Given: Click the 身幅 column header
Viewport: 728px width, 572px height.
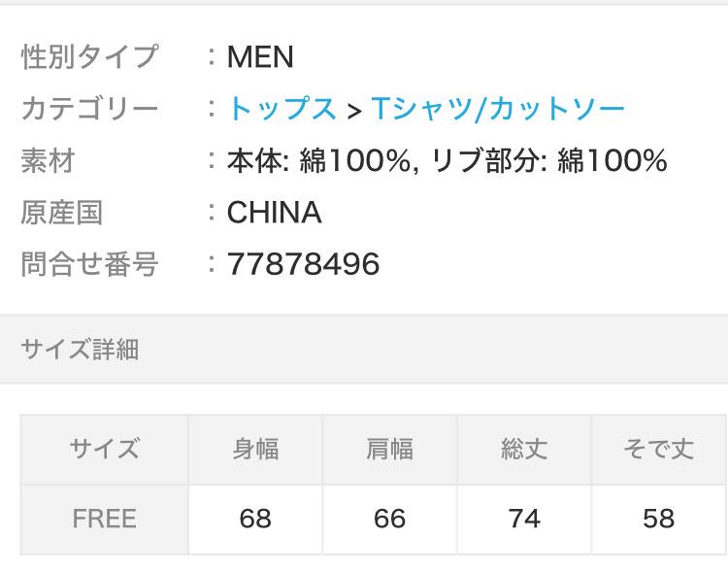Looking at the screenshot, I should coord(255,450).
